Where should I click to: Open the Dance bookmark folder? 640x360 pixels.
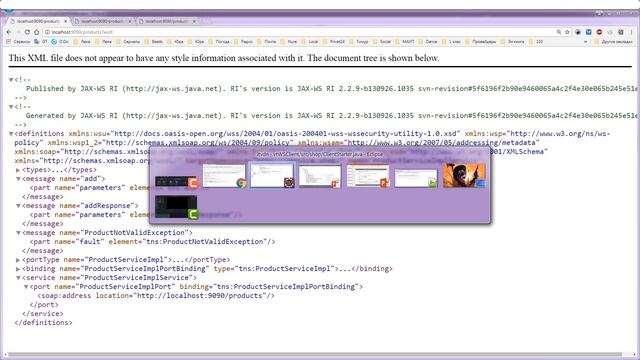(x=428, y=42)
